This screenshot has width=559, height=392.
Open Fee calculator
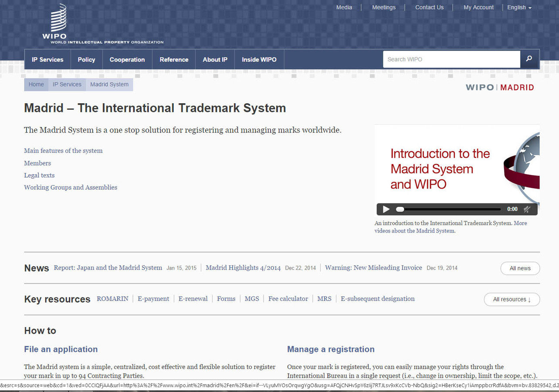[288, 299]
